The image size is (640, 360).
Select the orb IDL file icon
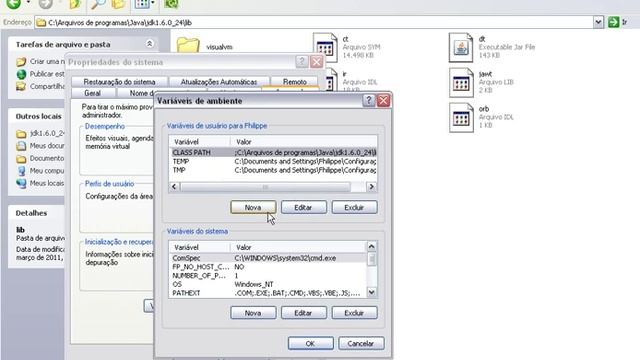461,118
